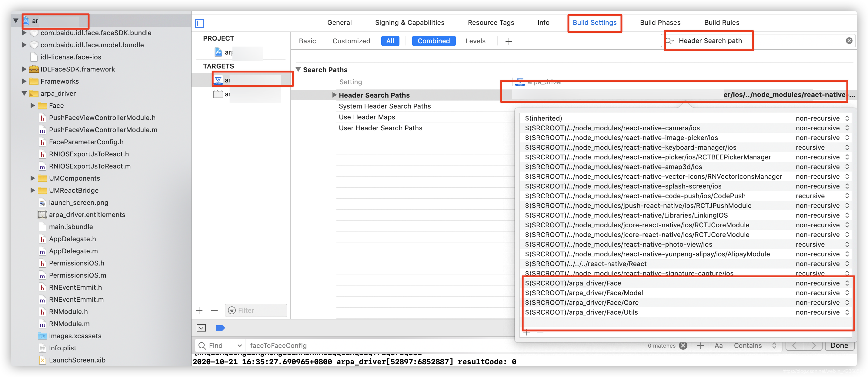Open the Contains match mode dropdown
This screenshot has height=377, width=868.
pyautogui.click(x=754, y=345)
